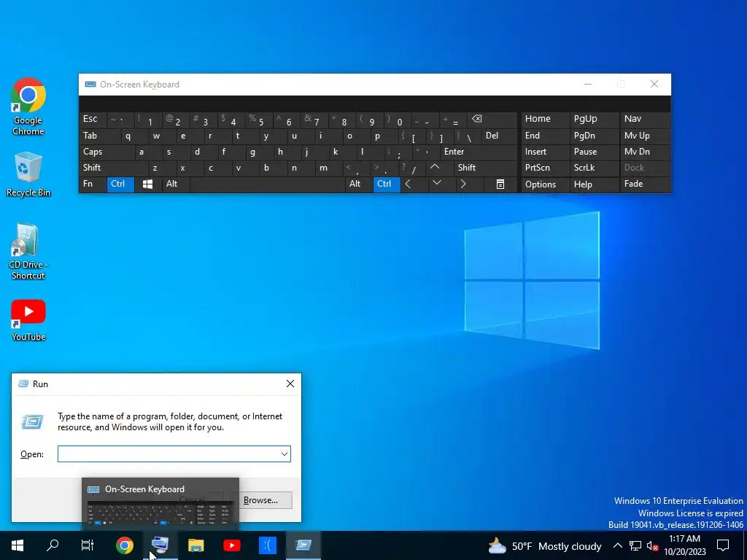Click the Mv Up key on On-Screen Keyboard
Image resolution: width=747 pixels, height=560 pixels.
click(x=645, y=136)
